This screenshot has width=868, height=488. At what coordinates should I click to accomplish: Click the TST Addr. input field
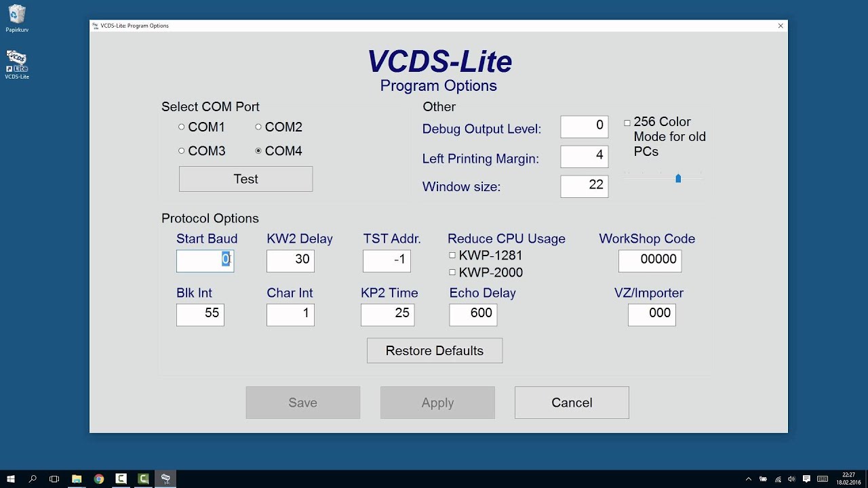click(387, 261)
